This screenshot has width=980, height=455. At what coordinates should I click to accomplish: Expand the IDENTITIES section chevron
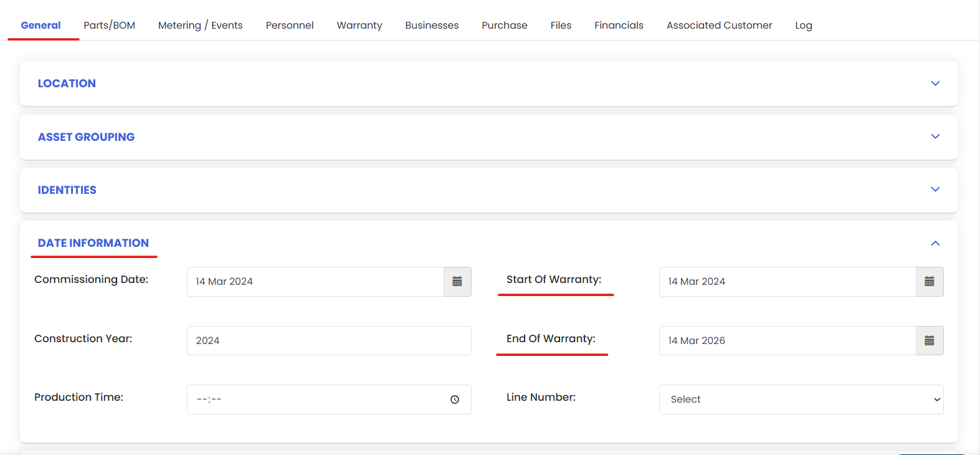click(x=935, y=189)
